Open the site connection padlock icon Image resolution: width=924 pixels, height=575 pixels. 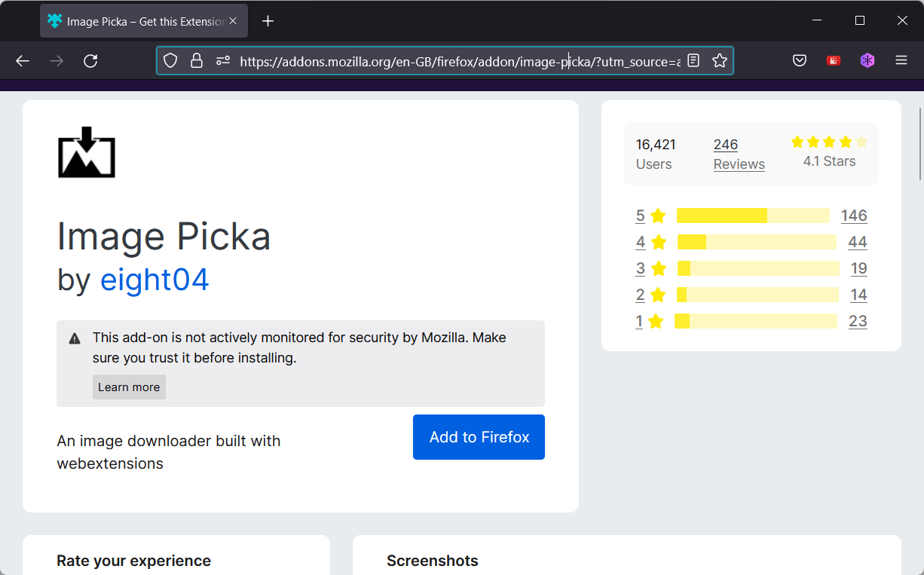click(197, 60)
